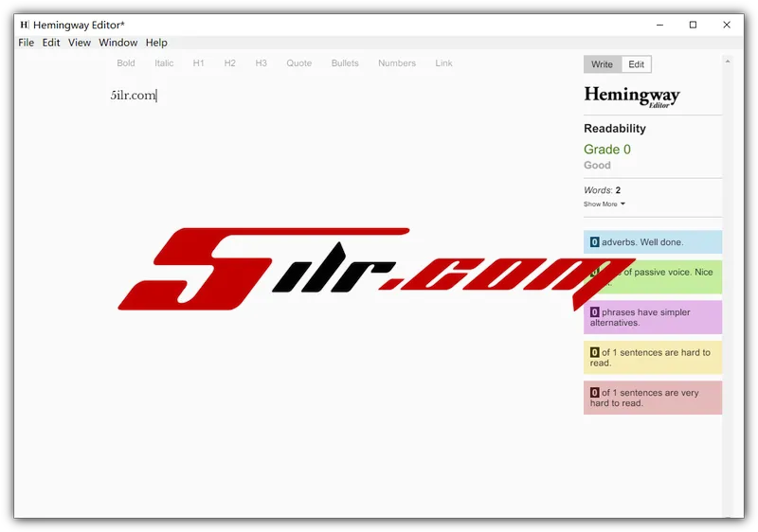758x532 pixels.
Task: Minimize the Hemingway Editor window
Action: click(659, 25)
